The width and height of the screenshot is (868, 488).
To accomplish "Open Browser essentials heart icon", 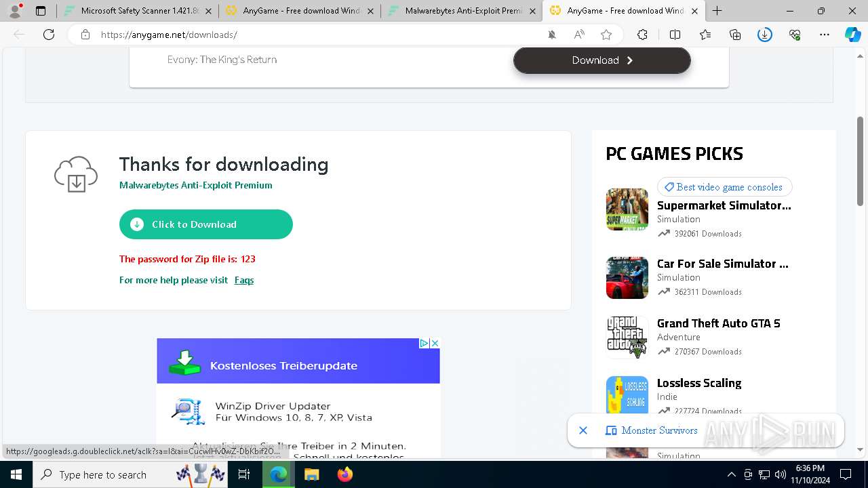I will coord(795,35).
